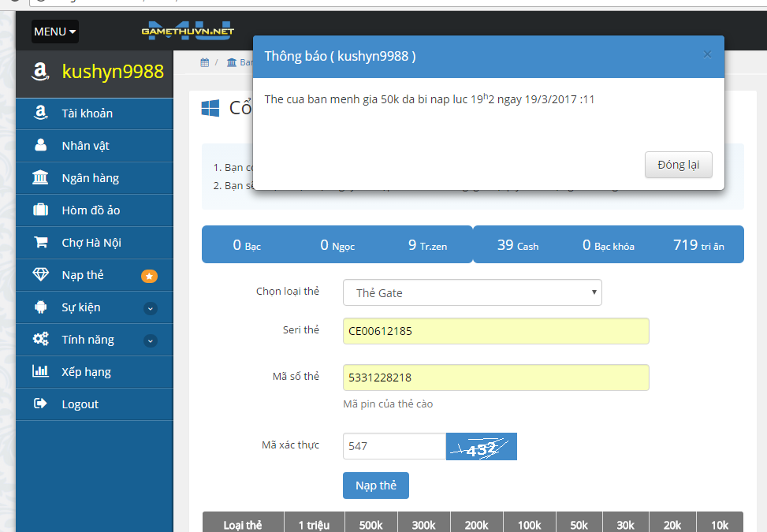Click the 10k column header
This screenshot has height=532, width=767.
(720, 524)
